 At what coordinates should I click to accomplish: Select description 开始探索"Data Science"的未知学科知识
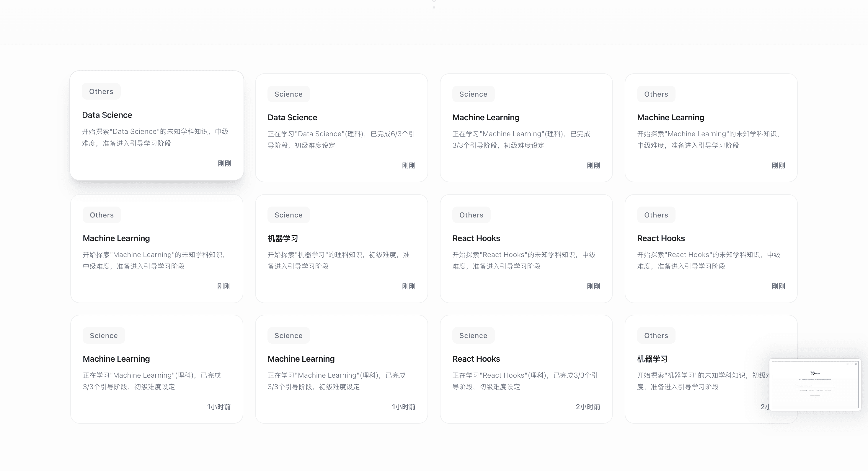pos(155,137)
